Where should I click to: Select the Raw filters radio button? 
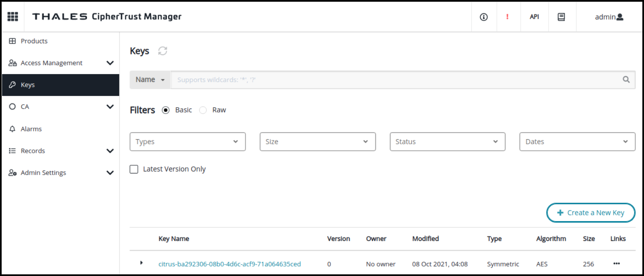click(203, 110)
